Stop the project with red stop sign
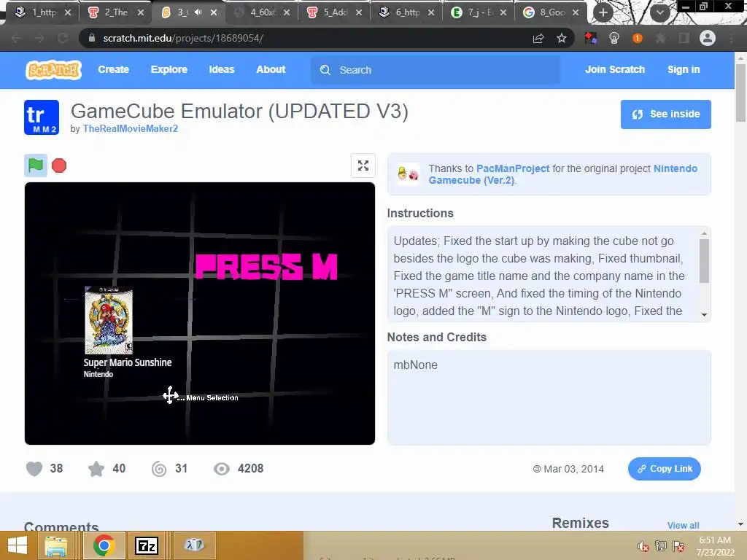 (x=59, y=166)
